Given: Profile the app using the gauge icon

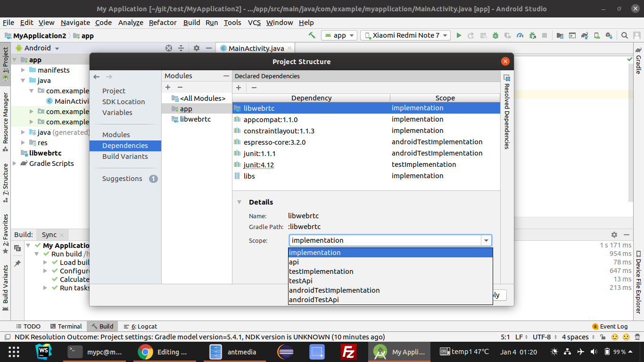Looking at the screenshot, I should point(520,35).
